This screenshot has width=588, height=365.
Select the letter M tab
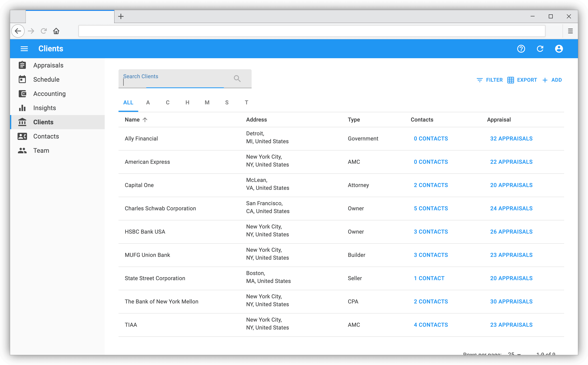[x=207, y=103]
